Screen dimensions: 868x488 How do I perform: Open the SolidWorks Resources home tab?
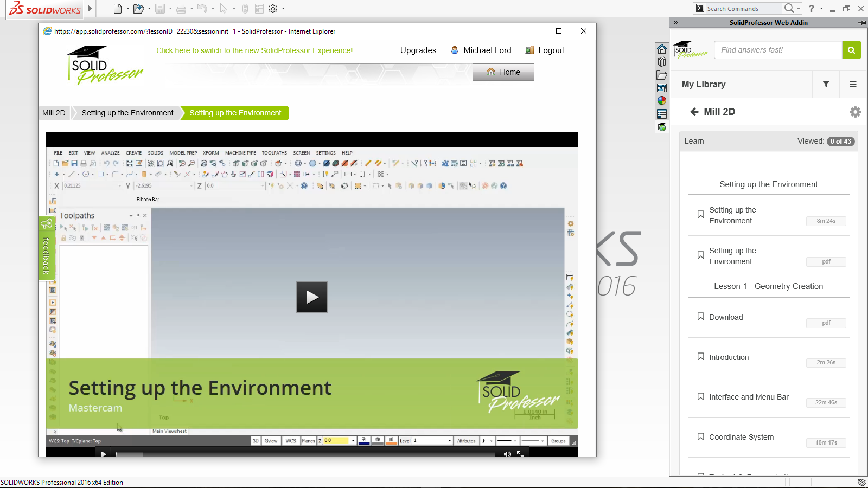662,49
